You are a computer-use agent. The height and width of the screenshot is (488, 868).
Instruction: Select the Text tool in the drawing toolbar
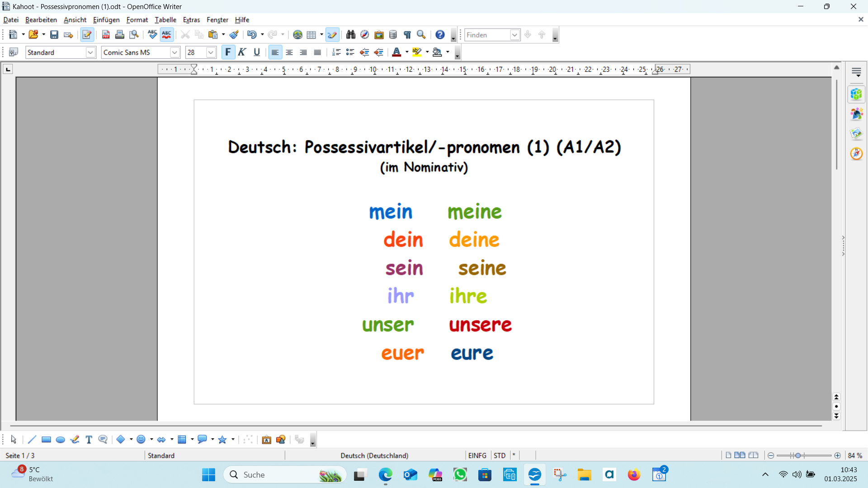point(89,439)
